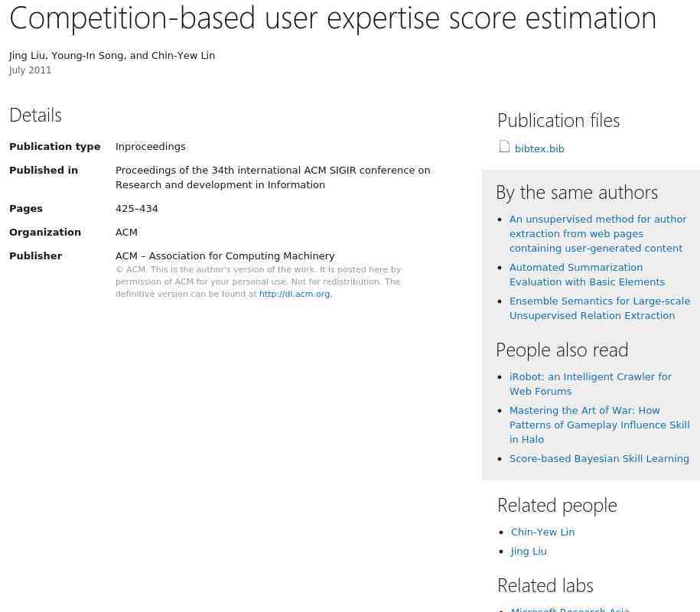The width and height of the screenshot is (700, 612).
Task: Click the July 2011 publication date
Action: coord(31,70)
